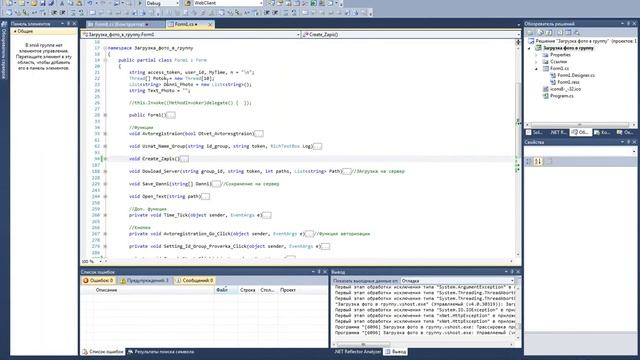The width and height of the screenshot is (640, 360).
Task: Toggle the Предупреждений 3 warnings filter
Action: pyautogui.click(x=144, y=280)
